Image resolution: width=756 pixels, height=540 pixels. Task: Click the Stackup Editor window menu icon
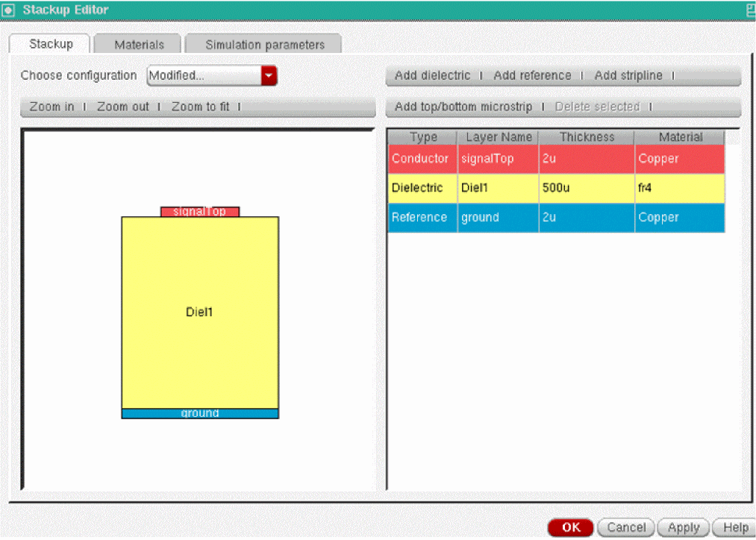8,10
